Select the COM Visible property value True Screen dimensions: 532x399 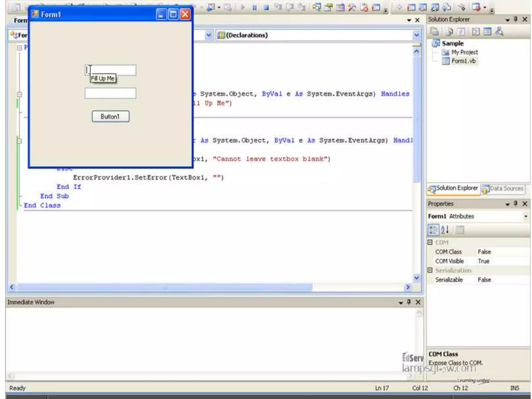[x=483, y=261]
